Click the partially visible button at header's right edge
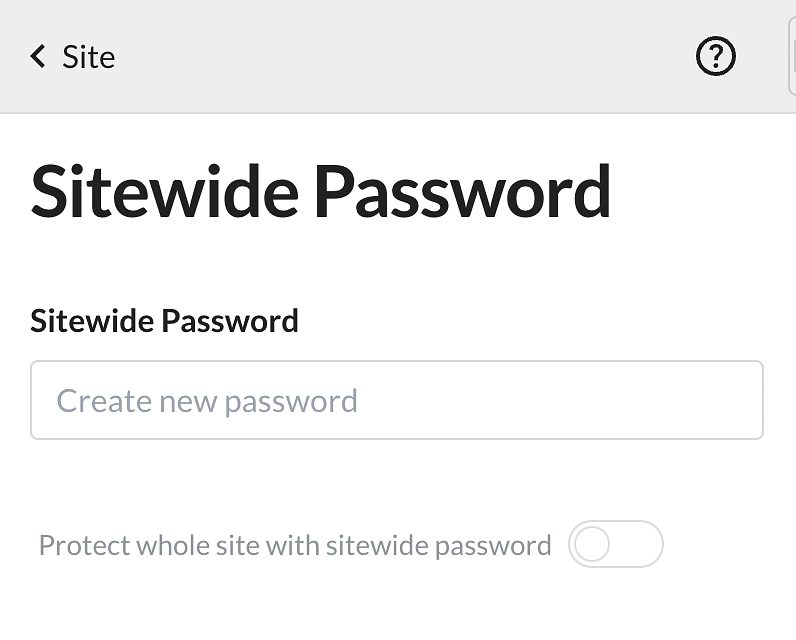The image size is (796, 640). tap(792, 57)
